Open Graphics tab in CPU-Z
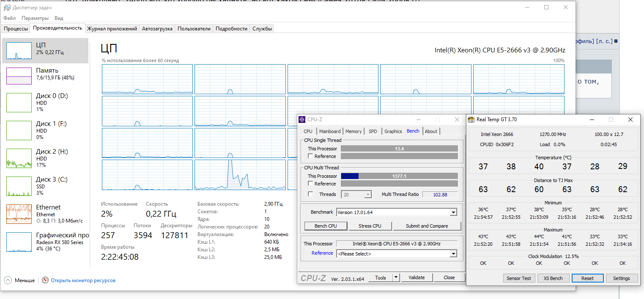 393,131
